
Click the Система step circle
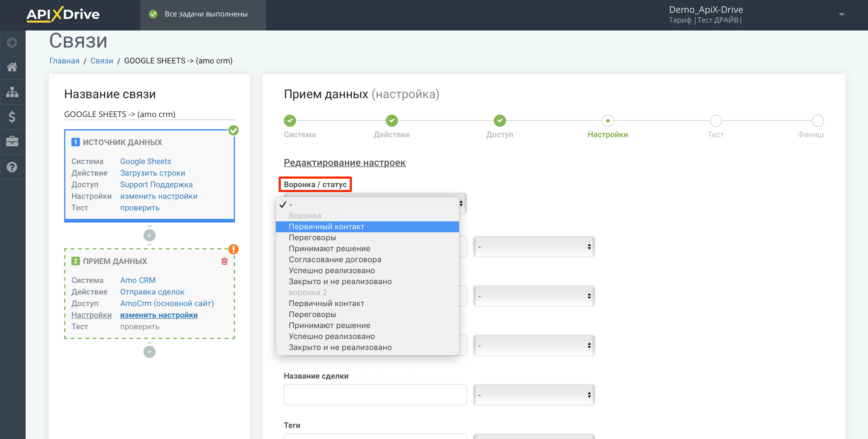coord(290,120)
